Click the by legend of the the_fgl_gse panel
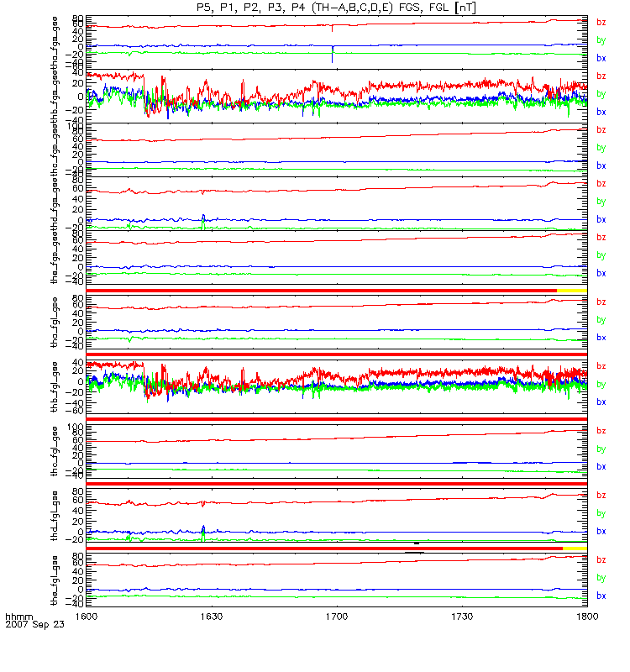The height and width of the screenshot is (672, 630). (601, 578)
